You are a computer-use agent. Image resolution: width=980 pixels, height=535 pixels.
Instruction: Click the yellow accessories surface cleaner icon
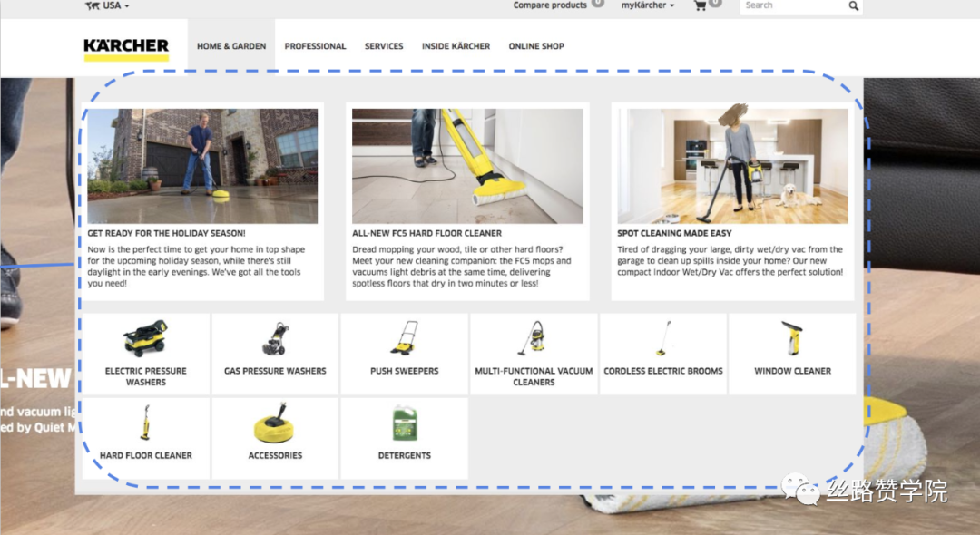click(275, 423)
